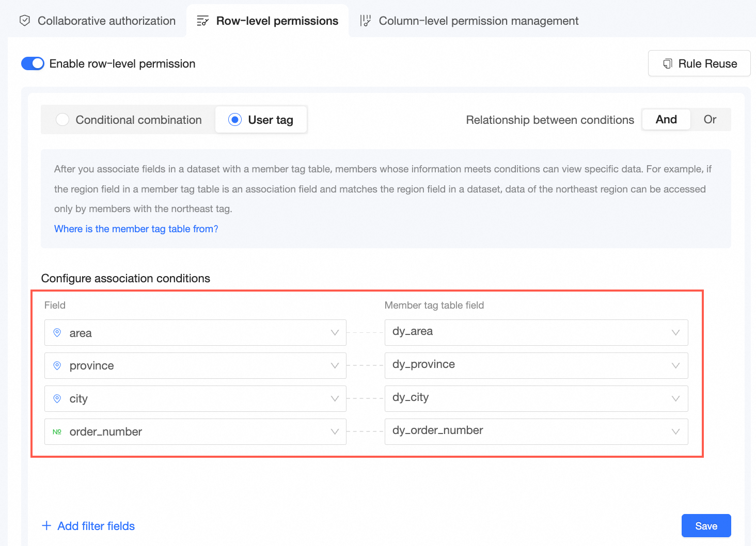Switch to Collaborative authorization tab
The height and width of the screenshot is (546, 756).
click(106, 21)
